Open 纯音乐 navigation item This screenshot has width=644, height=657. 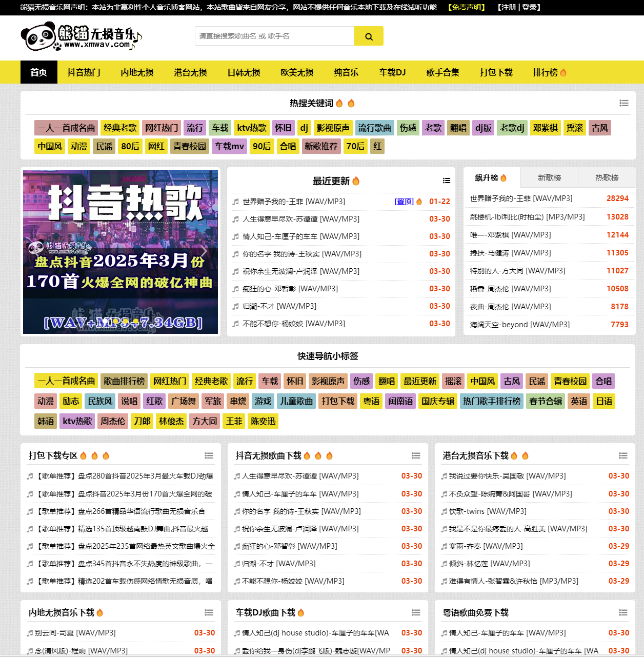(x=346, y=72)
